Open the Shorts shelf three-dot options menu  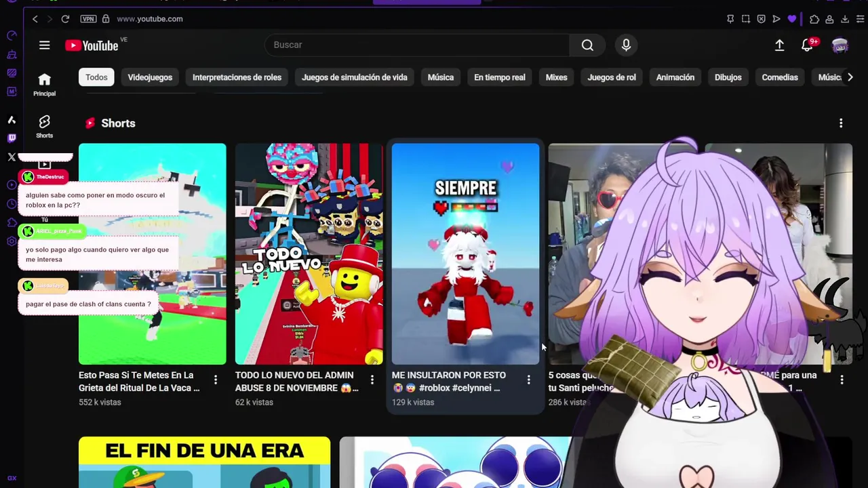(x=841, y=123)
